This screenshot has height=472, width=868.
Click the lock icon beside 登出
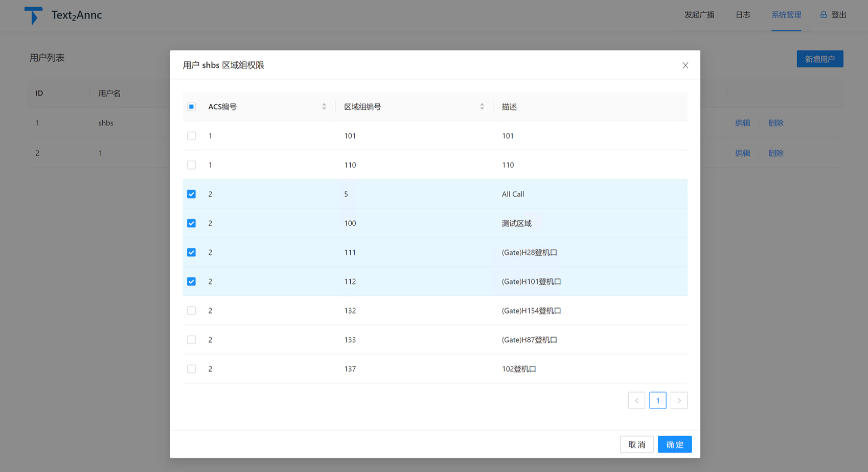coord(823,15)
